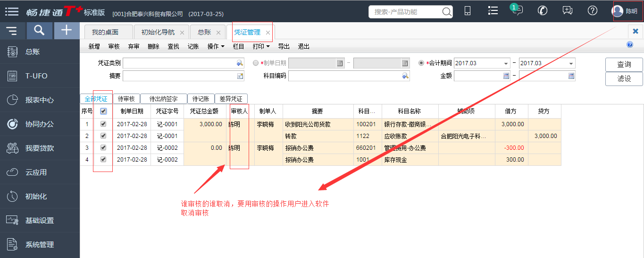Open calendar picker for 制单日期 start date
This screenshot has height=258, width=644.
[340, 63]
